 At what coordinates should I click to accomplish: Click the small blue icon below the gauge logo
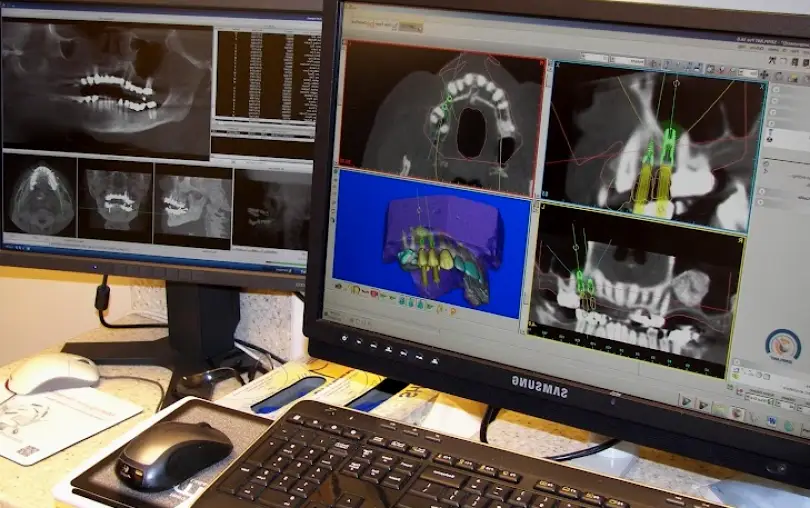pos(736,370)
